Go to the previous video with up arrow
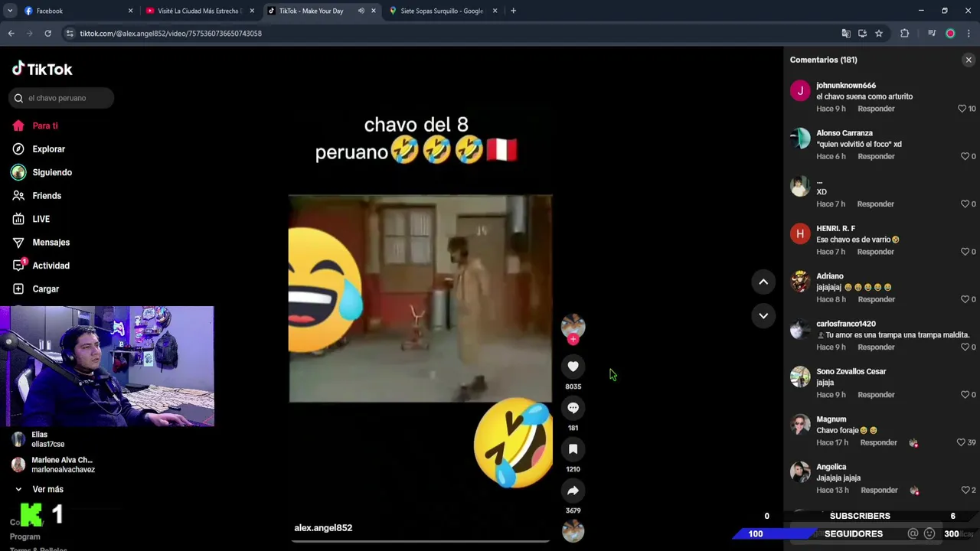This screenshot has width=980, height=551. pos(763,282)
